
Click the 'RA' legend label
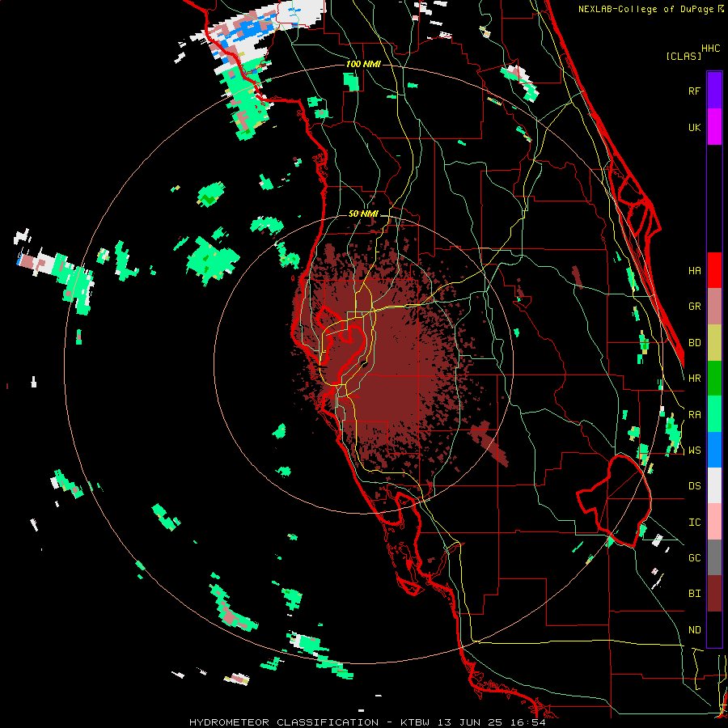point(694,414)
